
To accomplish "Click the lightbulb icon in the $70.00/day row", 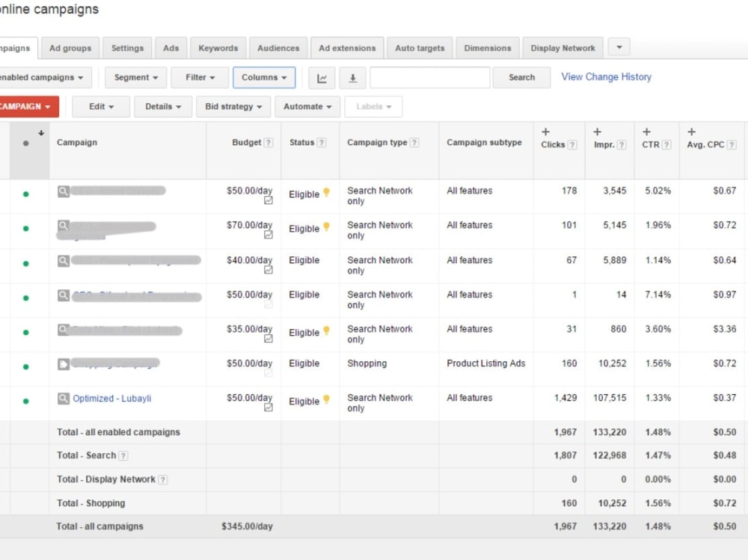I will pyautogui.click(x=326, y=227).
